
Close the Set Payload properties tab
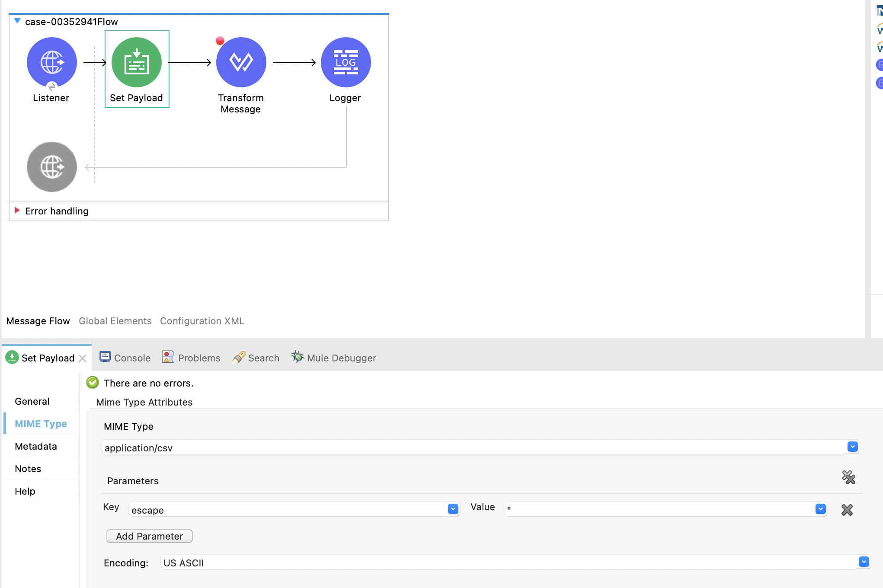click(x=83, y=358)
